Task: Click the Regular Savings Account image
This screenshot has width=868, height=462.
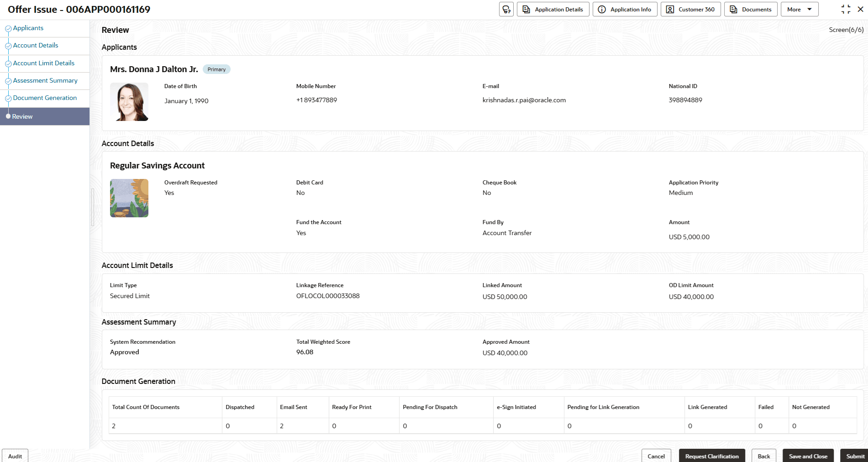Action: click(129, 198)
